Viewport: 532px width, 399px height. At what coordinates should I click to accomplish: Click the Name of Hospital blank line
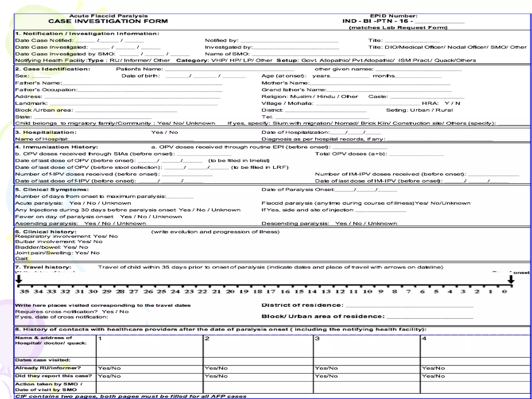[131, 139]
